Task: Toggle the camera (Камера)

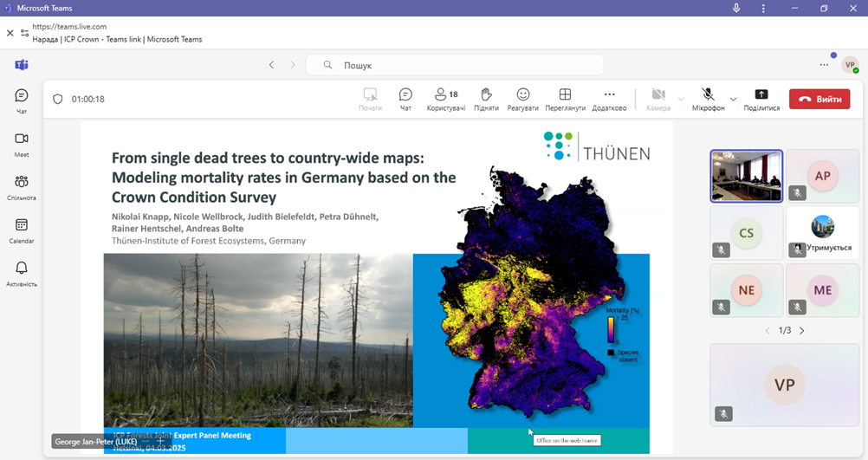Action: [x=658, y=100]
